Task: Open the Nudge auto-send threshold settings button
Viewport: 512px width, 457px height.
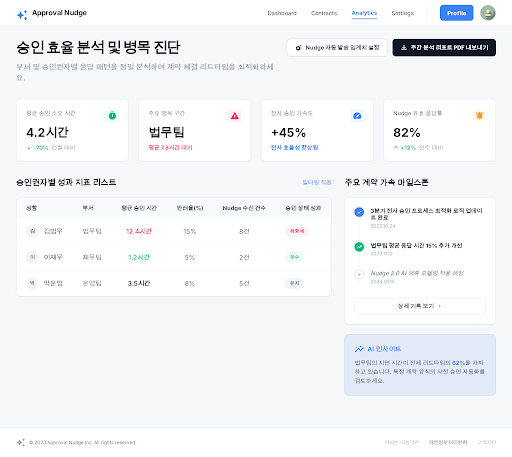Action: pyautogui.click(x=337, y=48)
